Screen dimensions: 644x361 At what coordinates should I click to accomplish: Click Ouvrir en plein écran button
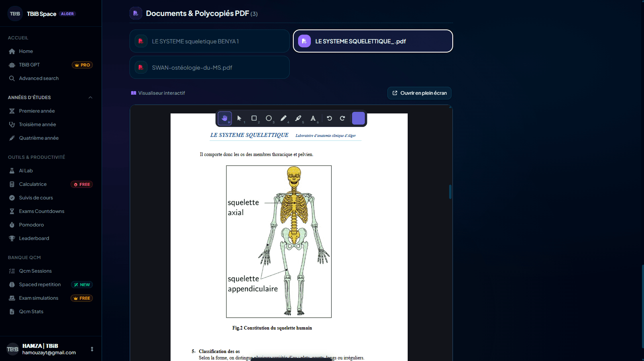click(x=419, y=93)
